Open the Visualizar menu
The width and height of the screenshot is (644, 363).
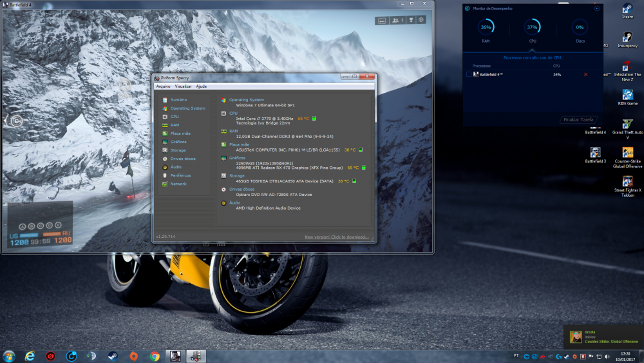[183, 86]
